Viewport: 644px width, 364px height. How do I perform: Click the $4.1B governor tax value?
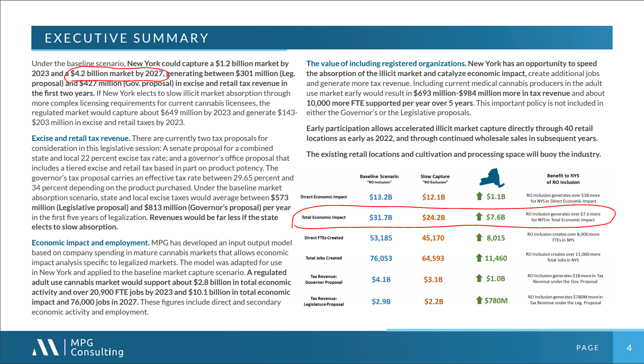381,279
